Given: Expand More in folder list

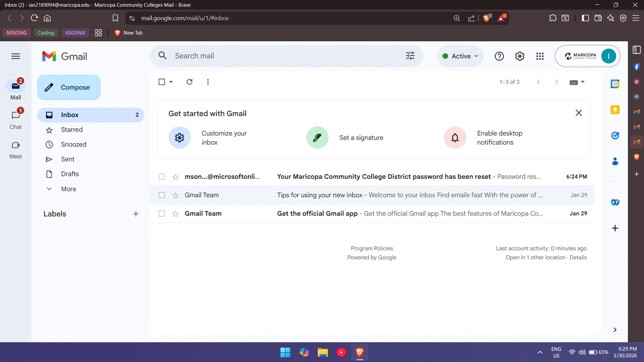Looking at the screenshot, I should point(69,189).
